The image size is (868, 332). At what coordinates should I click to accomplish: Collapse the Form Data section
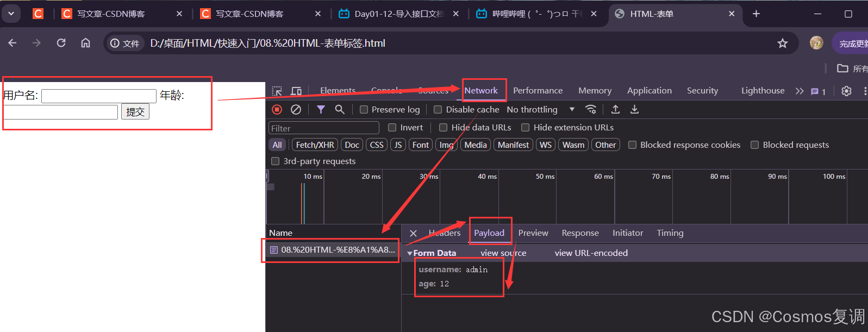(x=410, y=253)
